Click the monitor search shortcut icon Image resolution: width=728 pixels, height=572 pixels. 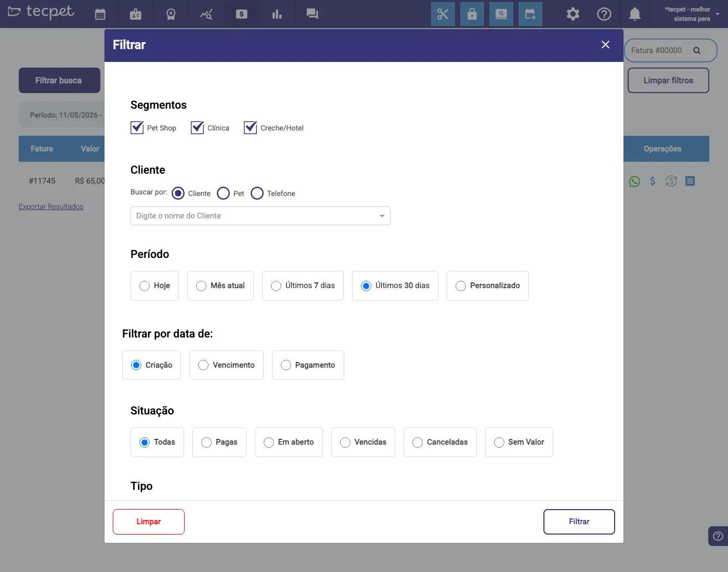pos(501,14)
